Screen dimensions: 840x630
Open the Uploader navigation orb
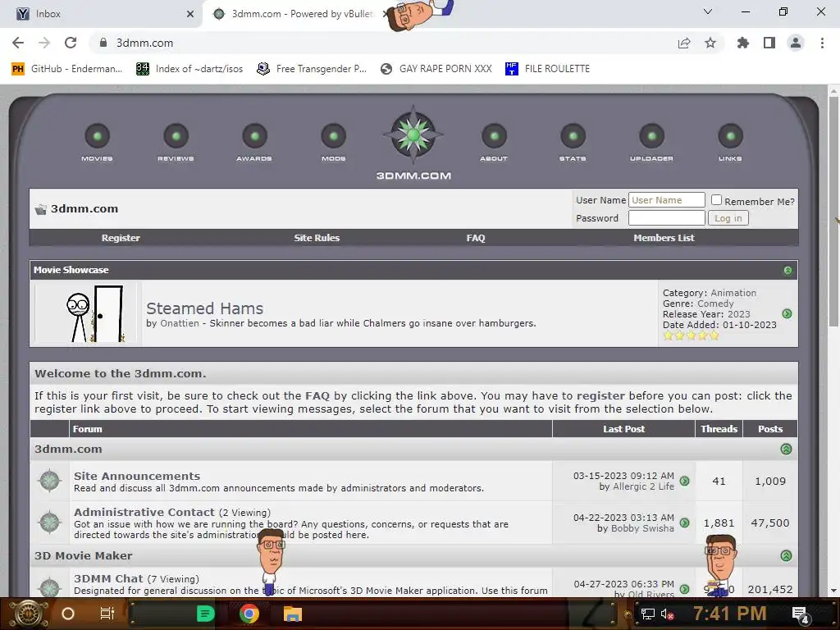pos(651,136)
